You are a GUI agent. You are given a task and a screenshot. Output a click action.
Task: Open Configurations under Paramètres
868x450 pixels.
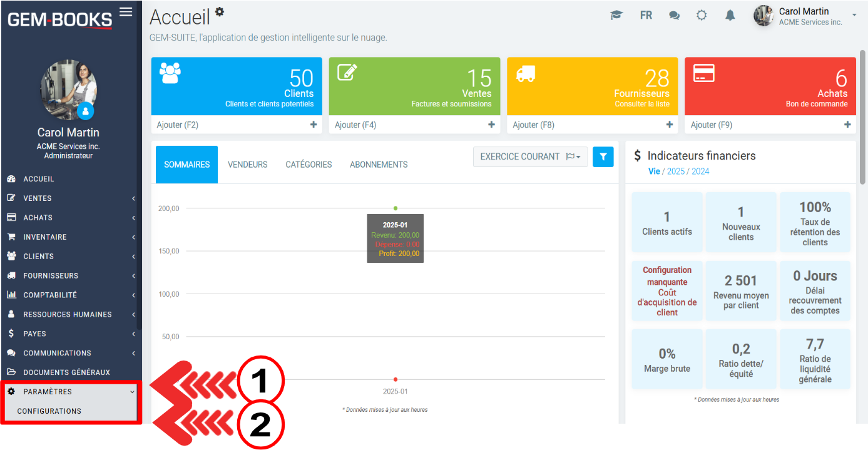(49, 411)
